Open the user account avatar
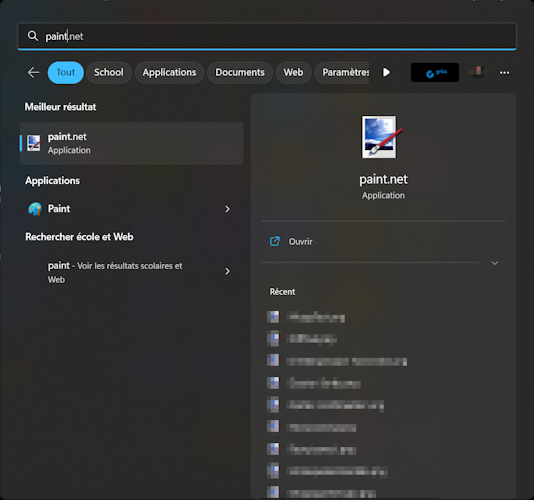Screen dimensions: 534x500 (478, 72)
